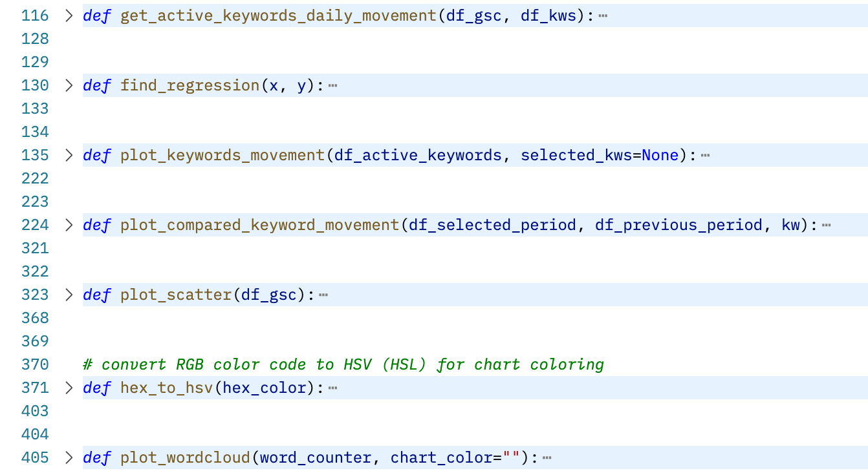Click line number 224 in the gutter
Viewport: 868px width, 473px height.
(x=35, y=225)
